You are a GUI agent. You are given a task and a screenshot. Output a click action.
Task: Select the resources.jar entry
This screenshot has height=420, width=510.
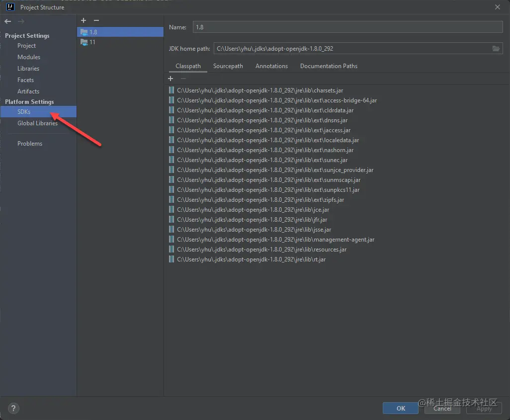pyautogui.click(x=262, y=249)
